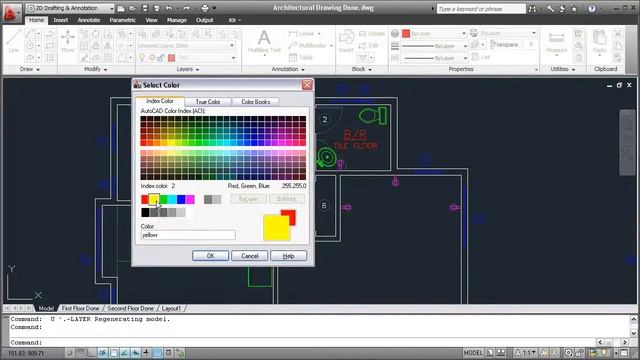Click the Insert block icon
The height and width of the screenshot is (360, 640).
click(346, 41)
